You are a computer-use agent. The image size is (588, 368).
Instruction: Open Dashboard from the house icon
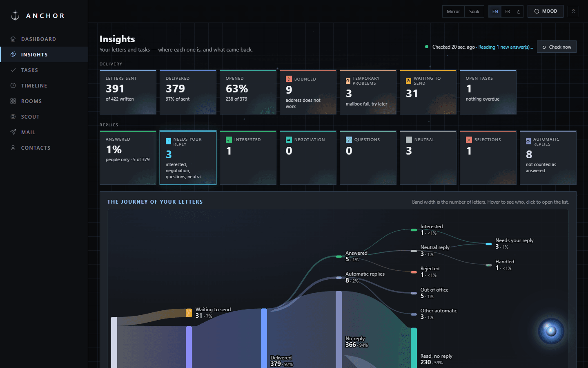click(13, 39)
